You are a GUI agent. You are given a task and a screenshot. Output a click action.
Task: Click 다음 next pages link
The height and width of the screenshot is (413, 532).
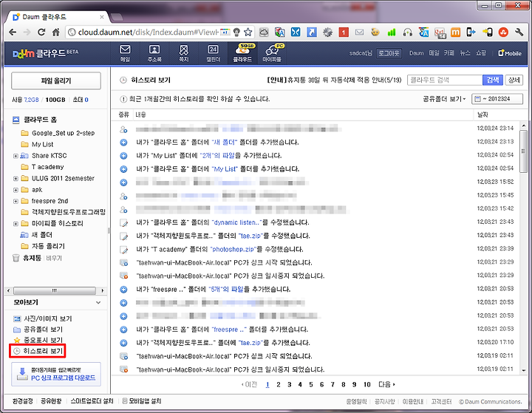tap(386, 384)
